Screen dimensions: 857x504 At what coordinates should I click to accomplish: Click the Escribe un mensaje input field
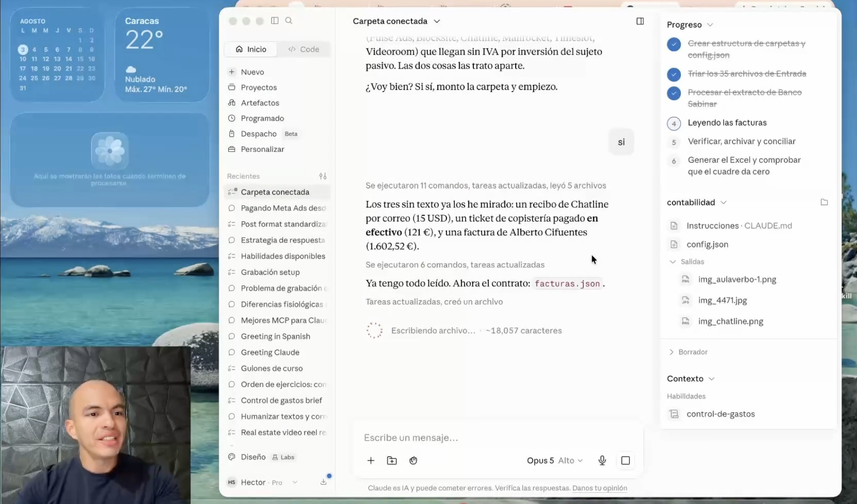click(x=497, y=438)
